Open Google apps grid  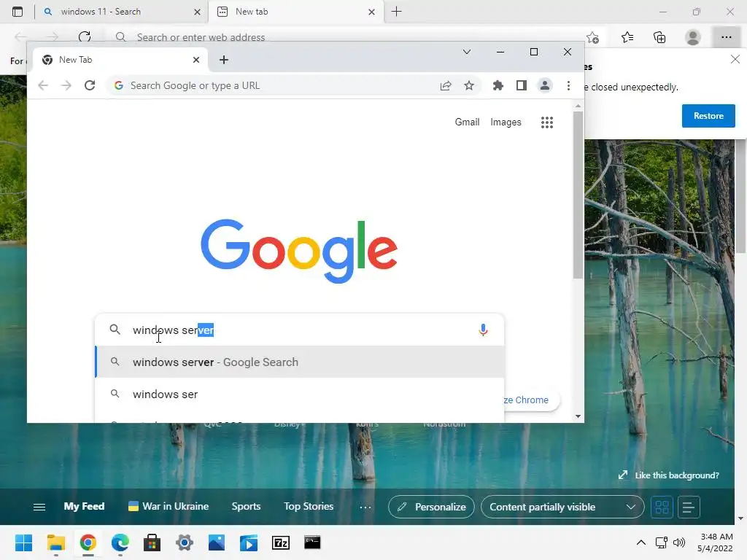(547, 122)
